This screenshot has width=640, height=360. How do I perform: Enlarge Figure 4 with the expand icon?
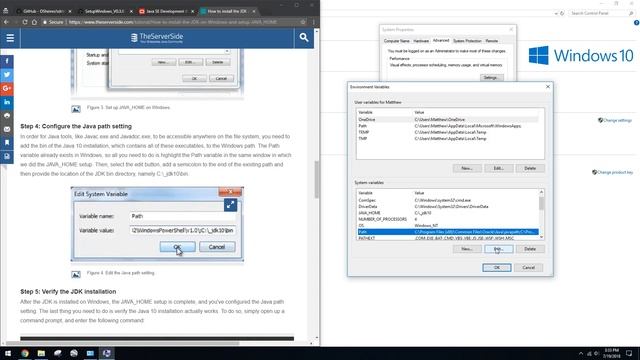point(230,205)
